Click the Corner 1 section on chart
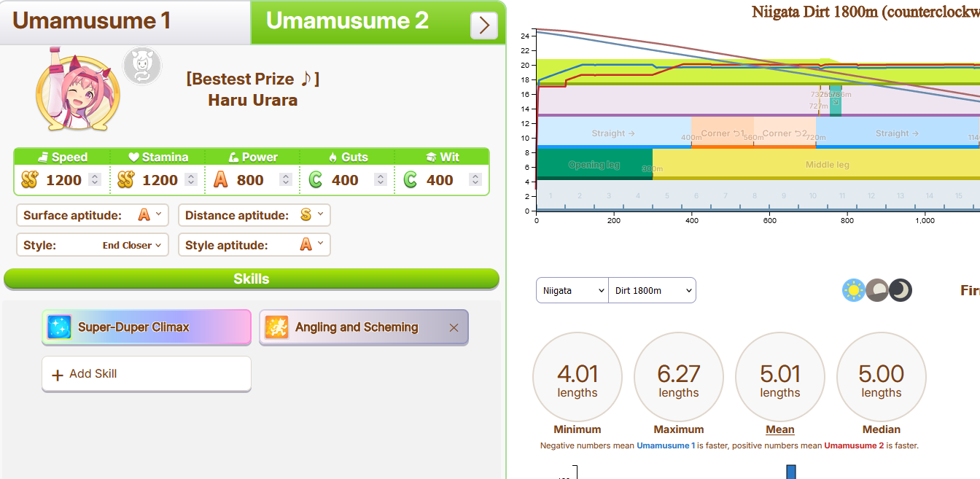 (722, 133)
